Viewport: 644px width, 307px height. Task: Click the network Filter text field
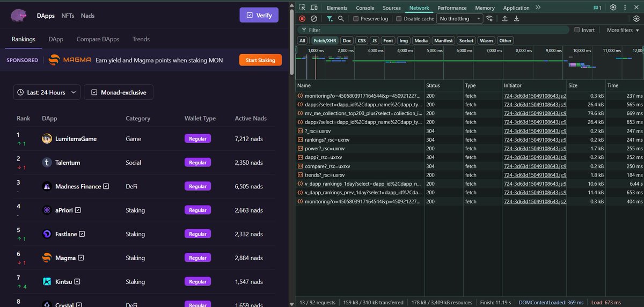(x=435, y=30)
